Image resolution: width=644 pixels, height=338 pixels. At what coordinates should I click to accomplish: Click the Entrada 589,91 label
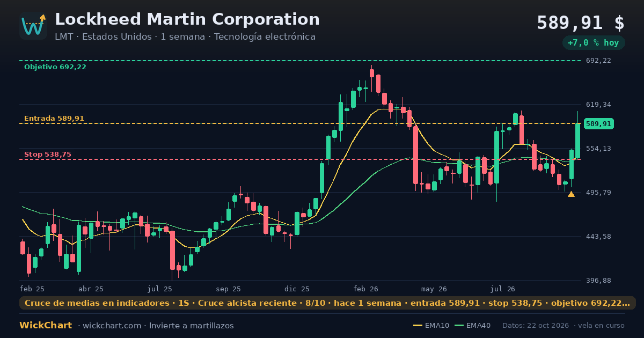click(54, 119)
